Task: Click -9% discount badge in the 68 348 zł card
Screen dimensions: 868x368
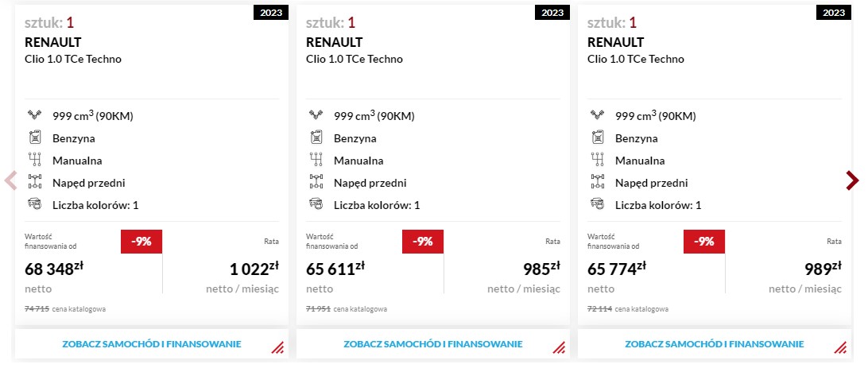Action: coord(141,242)
